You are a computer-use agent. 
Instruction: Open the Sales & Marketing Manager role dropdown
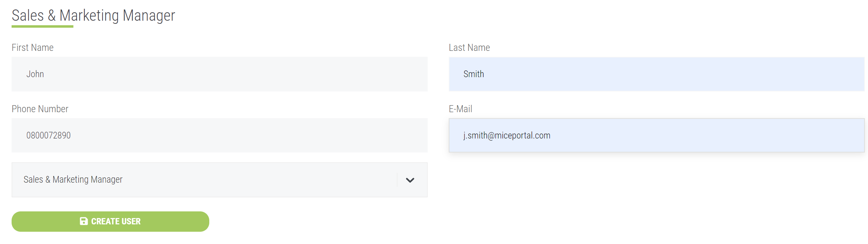click(x=219, y=180)
